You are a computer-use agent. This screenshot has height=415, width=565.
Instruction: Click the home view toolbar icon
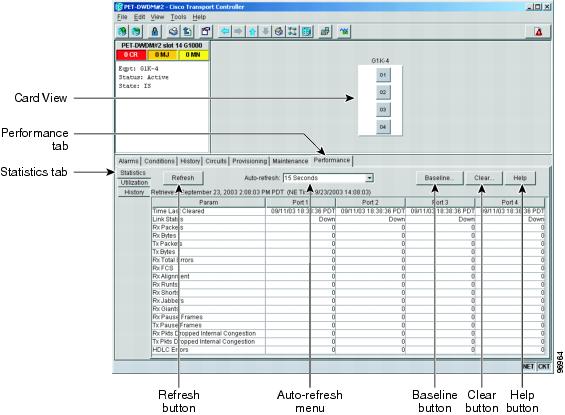coord(279,32)
